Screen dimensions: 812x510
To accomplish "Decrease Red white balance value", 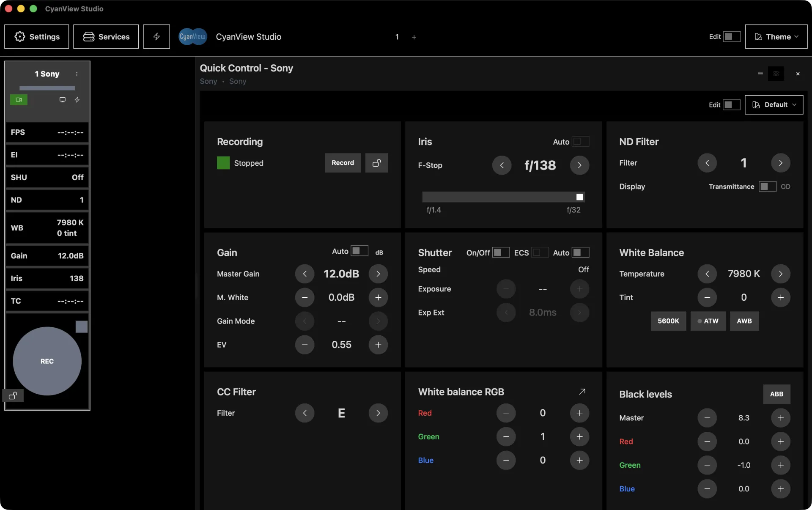I will click(x=506, y=413).
